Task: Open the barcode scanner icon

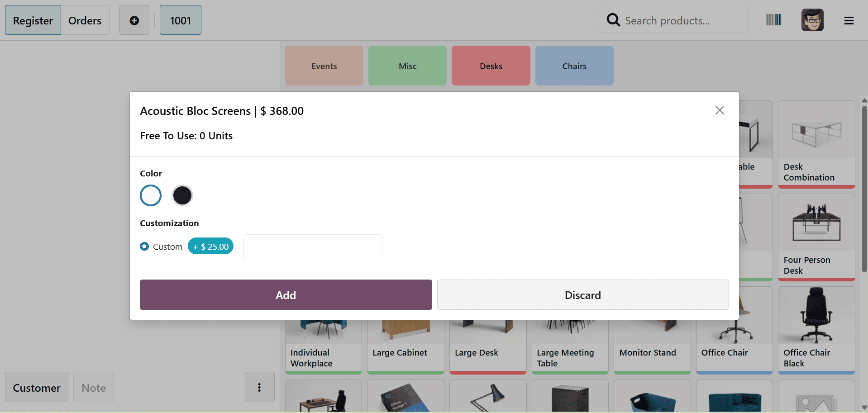Action: point(774,20)
